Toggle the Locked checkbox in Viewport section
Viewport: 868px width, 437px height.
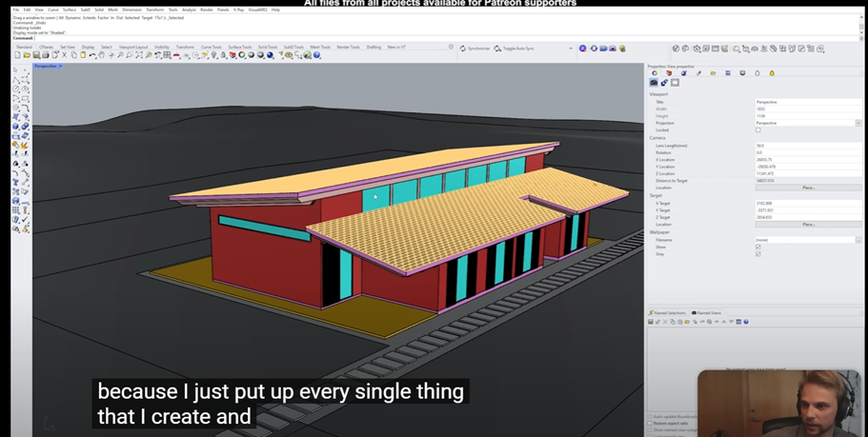(x=758, y=130)
